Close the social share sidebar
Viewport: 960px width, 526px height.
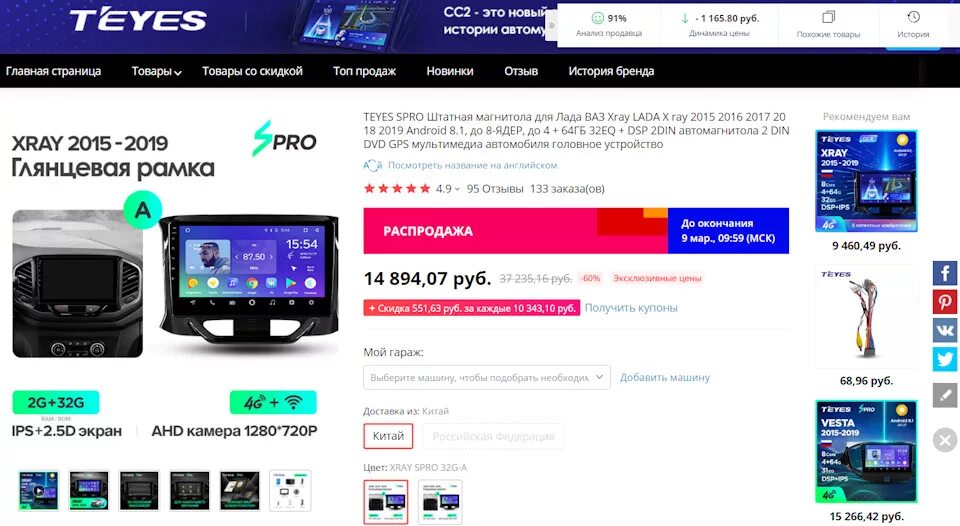[x=945, y=440]
